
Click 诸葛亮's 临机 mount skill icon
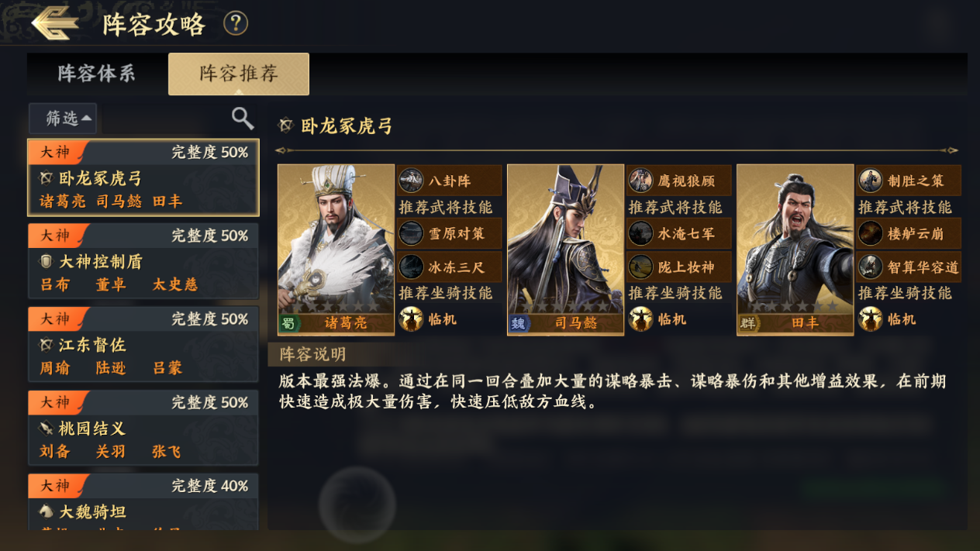coord(411,319)
